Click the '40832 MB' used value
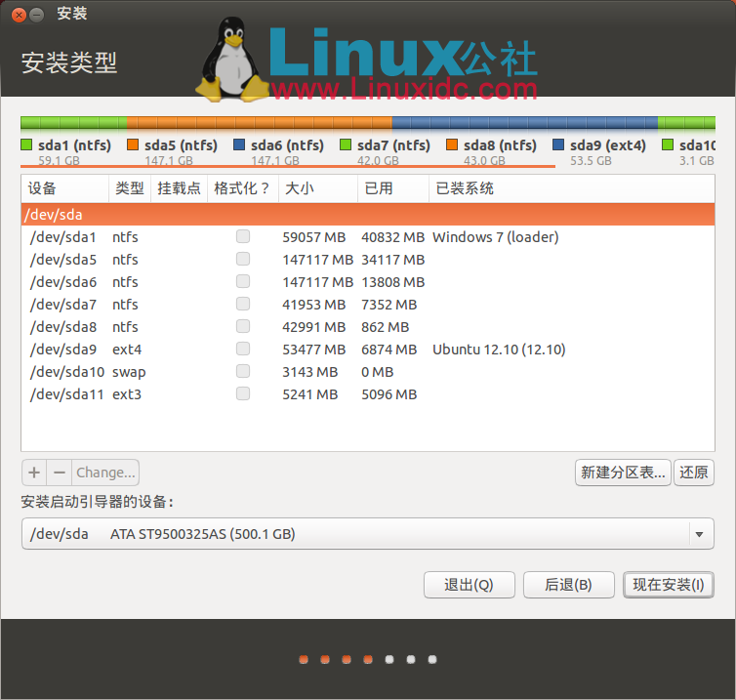The height and width of the screenshot is (700, 736). [392, 237]
